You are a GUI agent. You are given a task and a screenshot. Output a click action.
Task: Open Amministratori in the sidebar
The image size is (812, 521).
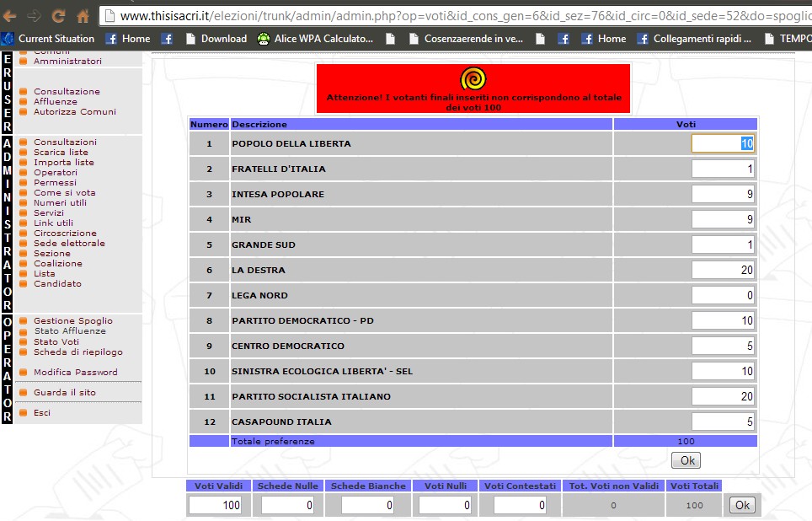click(x=67, y=62)
